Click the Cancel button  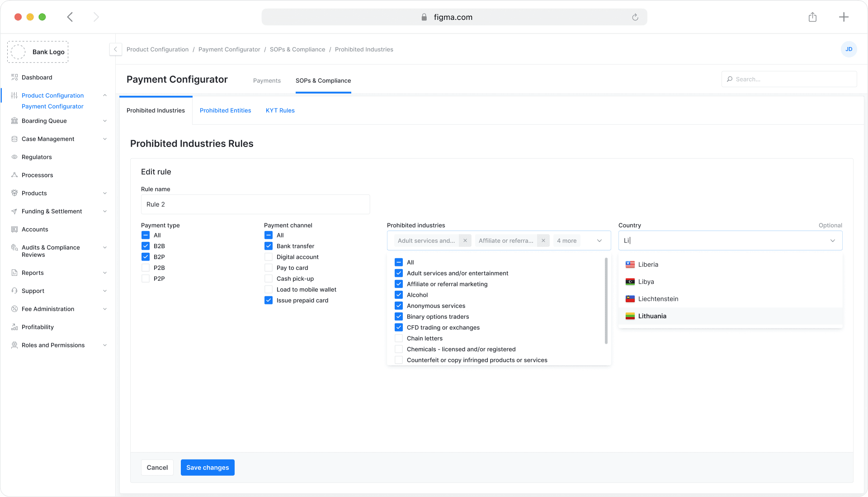(x=157, y=468)
